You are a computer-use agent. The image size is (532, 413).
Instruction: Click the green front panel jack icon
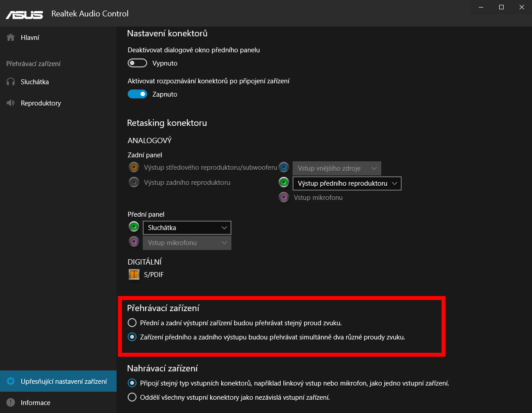pyautogui.click(x=133, y=227)
